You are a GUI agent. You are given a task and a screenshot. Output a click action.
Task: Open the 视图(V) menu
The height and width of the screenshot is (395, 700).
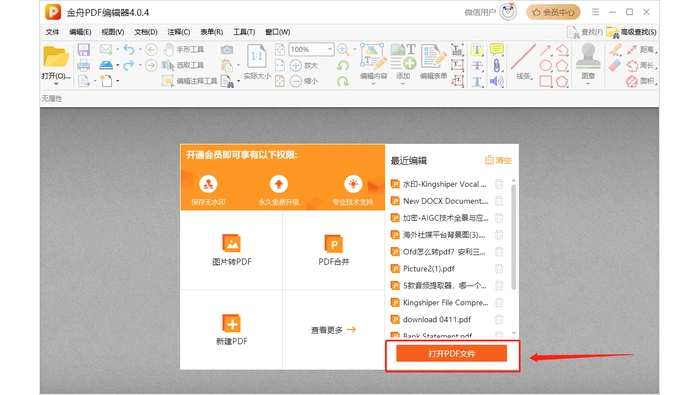point(112,32)
